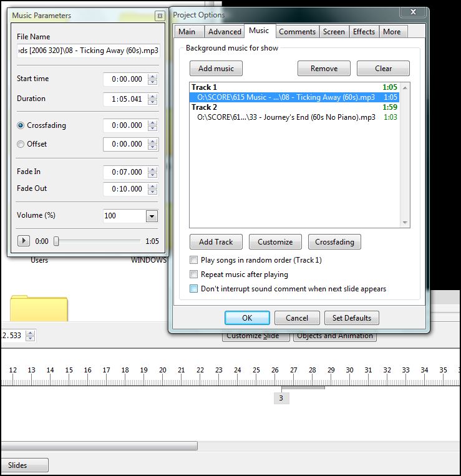Open the Volume percentage dropdown
Image resolution: width=461 pixels, height=476 pixels.
tap(151, 216)
